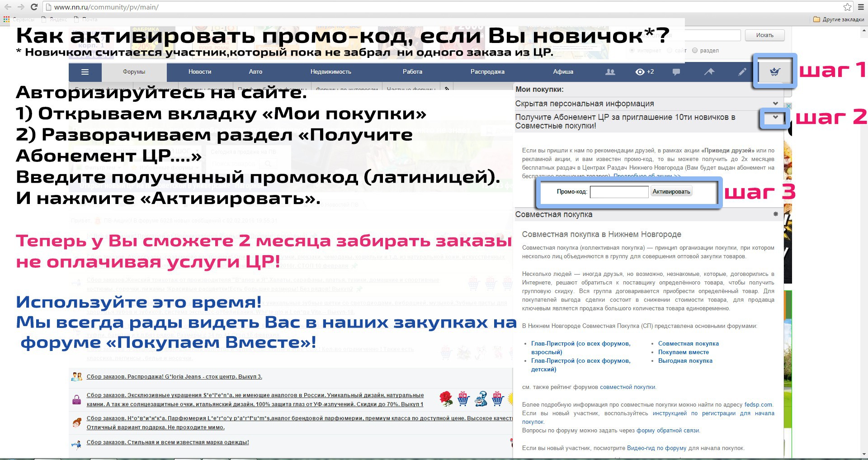Select the 'интернет' search radio button
The width and height of the screenshot is (868, 460).
(x=632, y=51)
